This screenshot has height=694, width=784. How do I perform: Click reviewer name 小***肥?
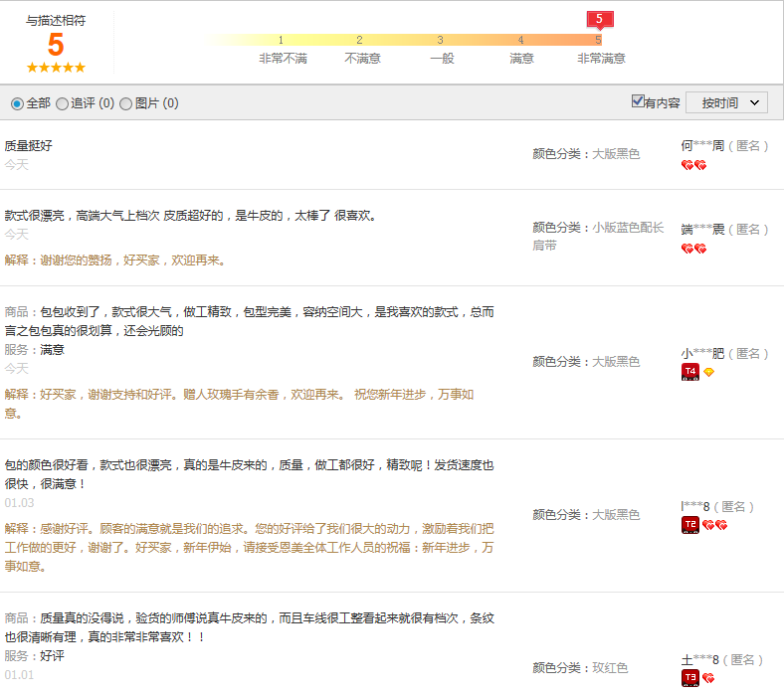point(702,354)
